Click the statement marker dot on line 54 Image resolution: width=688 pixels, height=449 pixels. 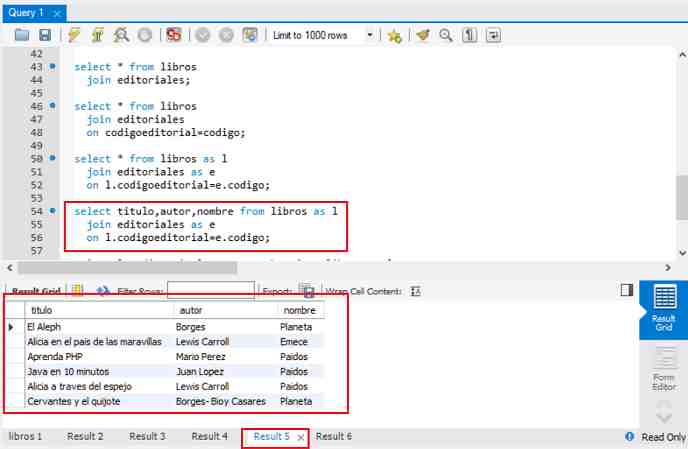pos(52,211)
